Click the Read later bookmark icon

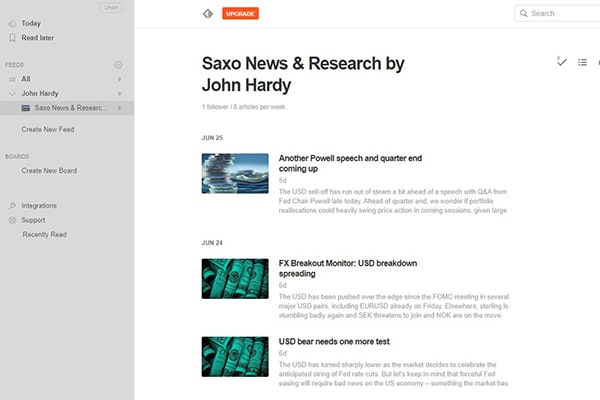12,38
